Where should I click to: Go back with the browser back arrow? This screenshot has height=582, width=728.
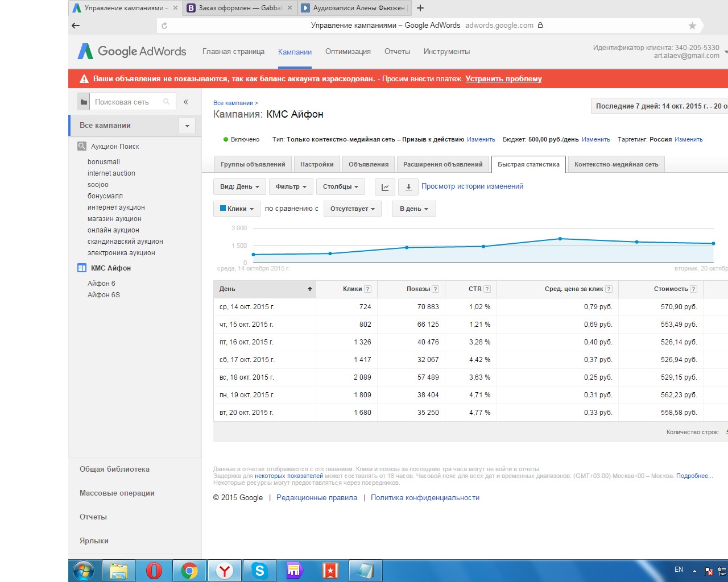(76, 26)
